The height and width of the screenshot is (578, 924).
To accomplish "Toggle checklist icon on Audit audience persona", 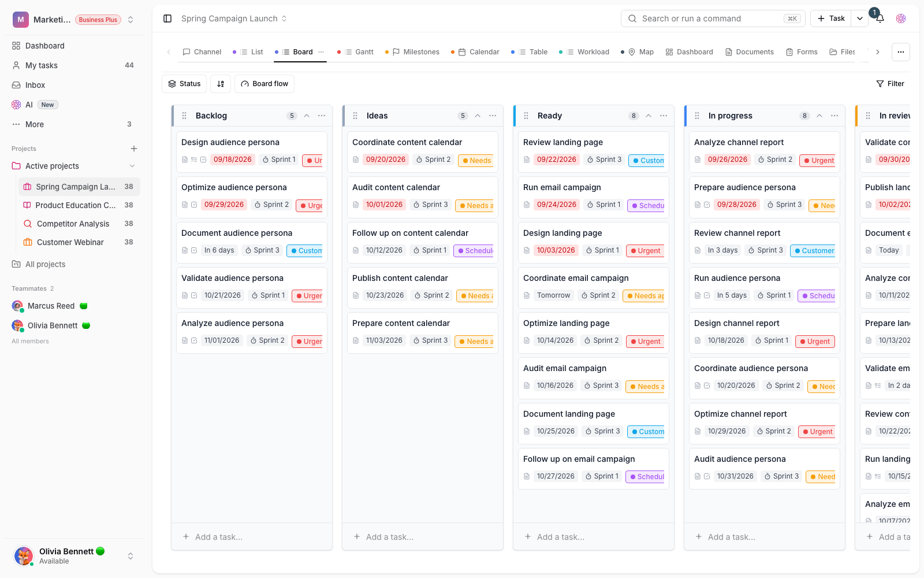I will pyautogui.click(x=707, y=476).
